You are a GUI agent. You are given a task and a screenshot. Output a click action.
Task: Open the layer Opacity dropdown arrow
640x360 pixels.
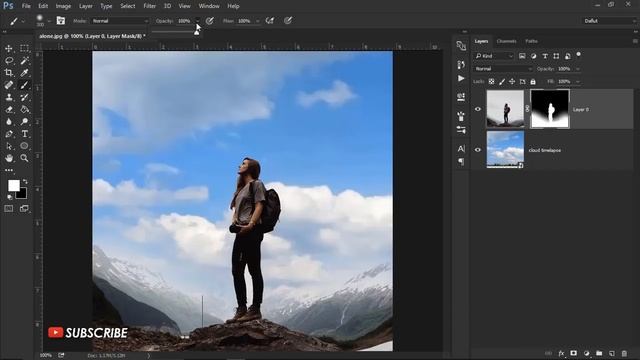click(578, 69)
